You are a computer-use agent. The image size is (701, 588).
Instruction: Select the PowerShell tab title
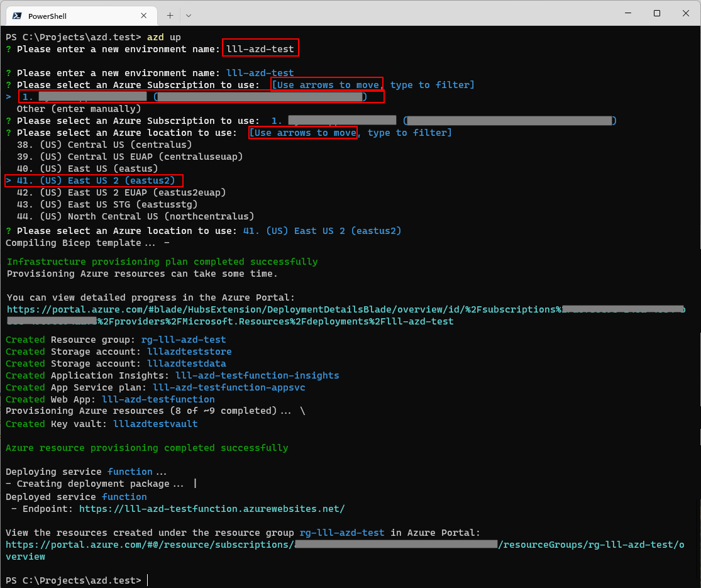[47, 16]
